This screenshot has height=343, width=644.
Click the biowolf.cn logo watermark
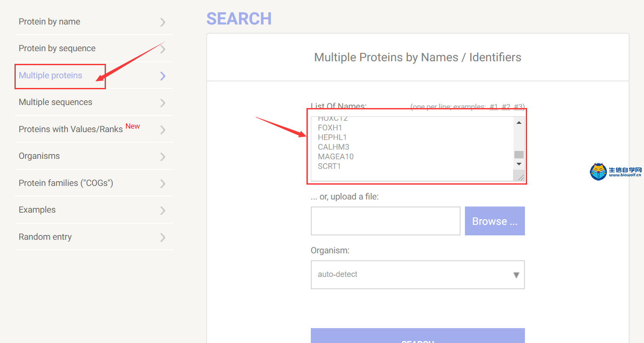[616, 171]
